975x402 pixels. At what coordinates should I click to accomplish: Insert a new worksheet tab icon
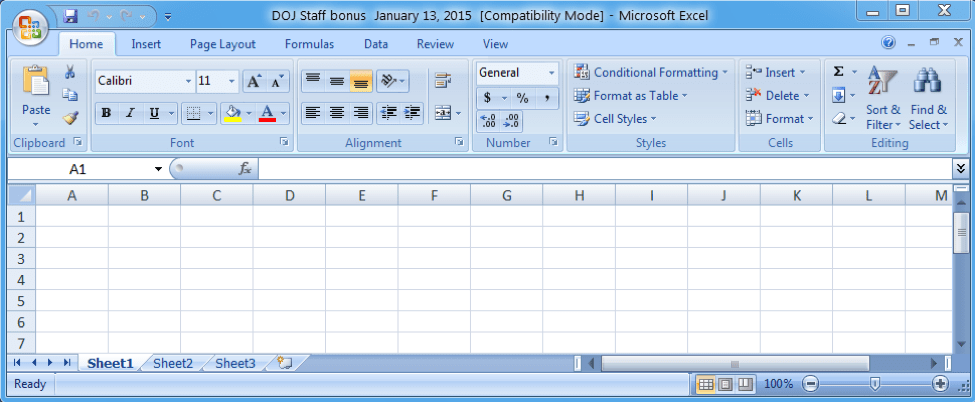[285, 363]
